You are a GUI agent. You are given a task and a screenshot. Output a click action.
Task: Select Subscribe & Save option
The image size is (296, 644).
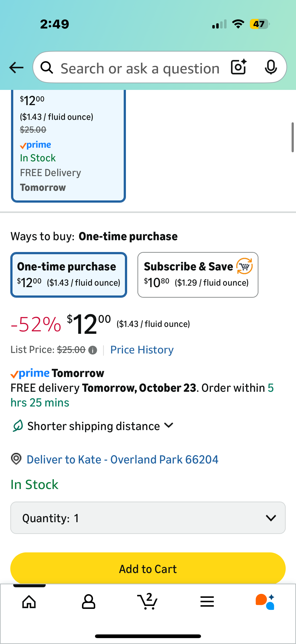point(198,275)
